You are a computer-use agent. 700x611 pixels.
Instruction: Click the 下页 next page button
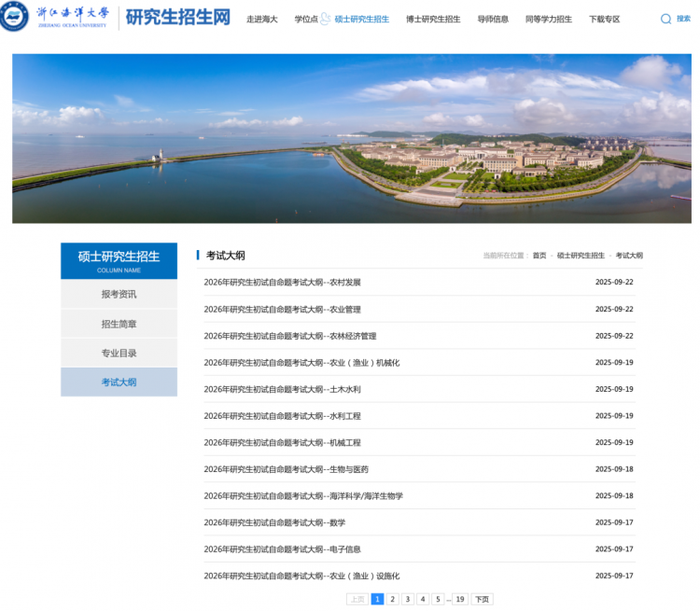click(482, 599)
